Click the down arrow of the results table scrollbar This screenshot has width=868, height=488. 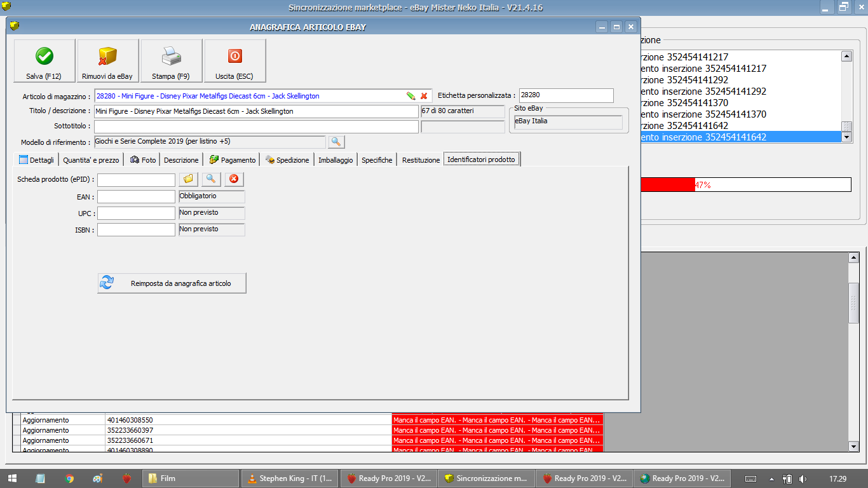click(854, 447)
